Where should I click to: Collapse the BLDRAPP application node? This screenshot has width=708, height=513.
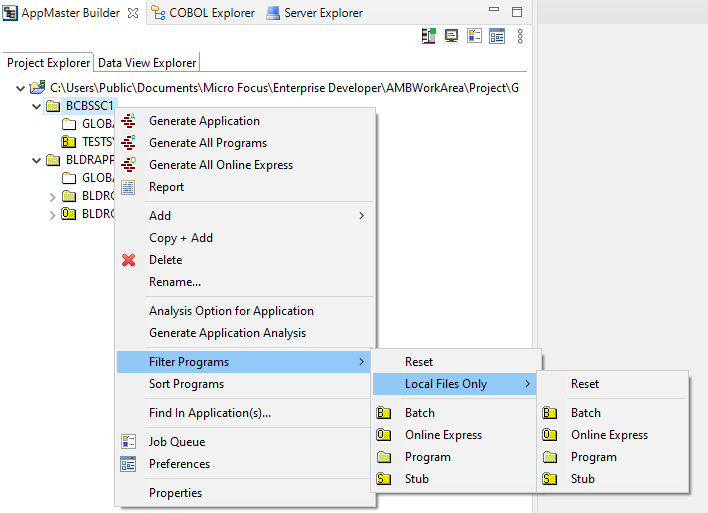pos(37,160)
